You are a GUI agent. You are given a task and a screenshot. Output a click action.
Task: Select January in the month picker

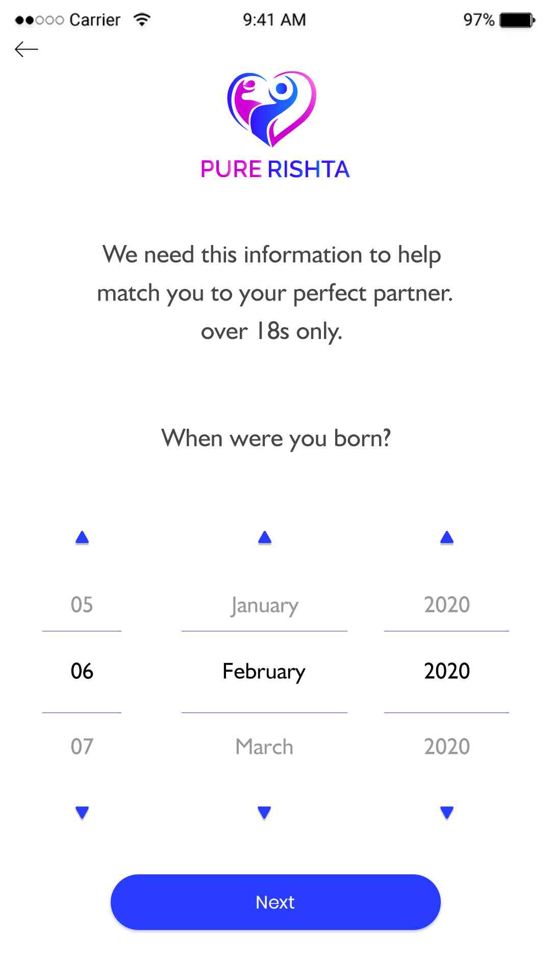[x=264, y=605]
